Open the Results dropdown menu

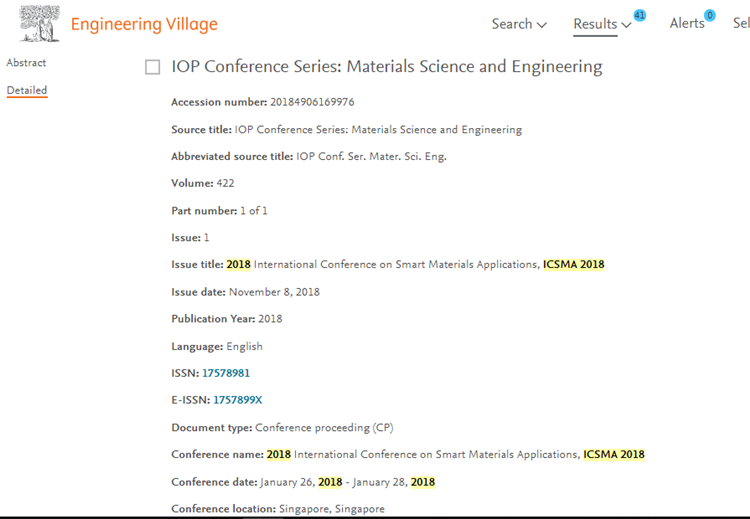[x=602, y=24]
